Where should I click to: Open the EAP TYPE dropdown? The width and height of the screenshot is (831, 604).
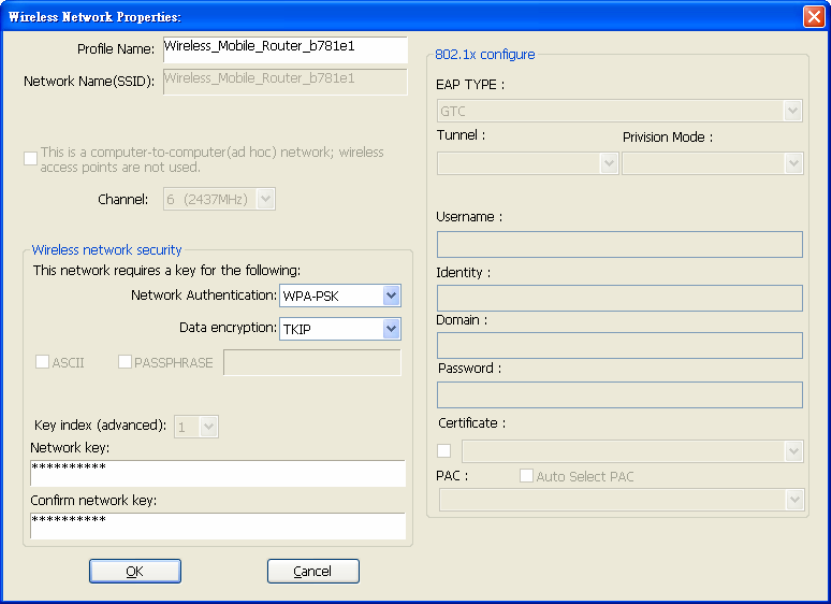tap(620, 111)
